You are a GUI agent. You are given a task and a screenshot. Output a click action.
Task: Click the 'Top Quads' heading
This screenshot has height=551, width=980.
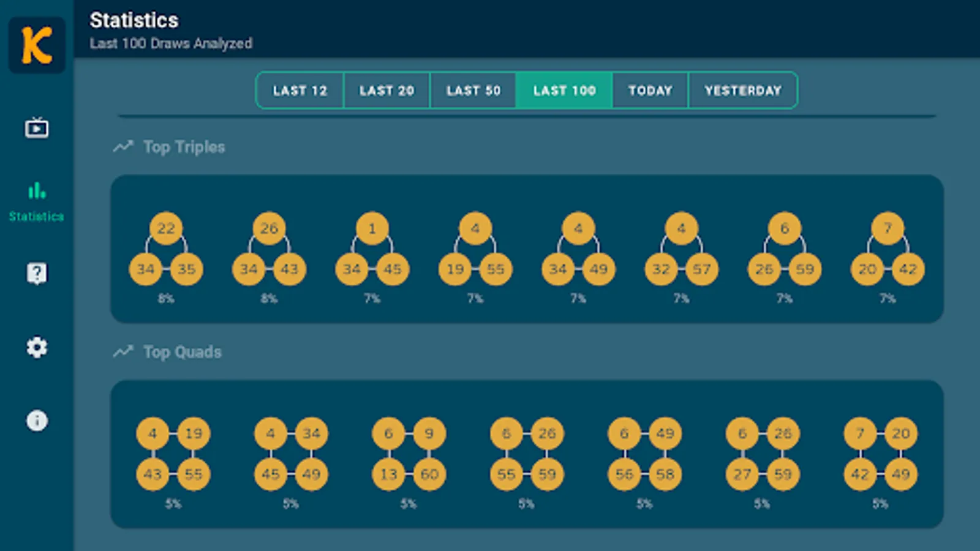(x=183, y=352)
